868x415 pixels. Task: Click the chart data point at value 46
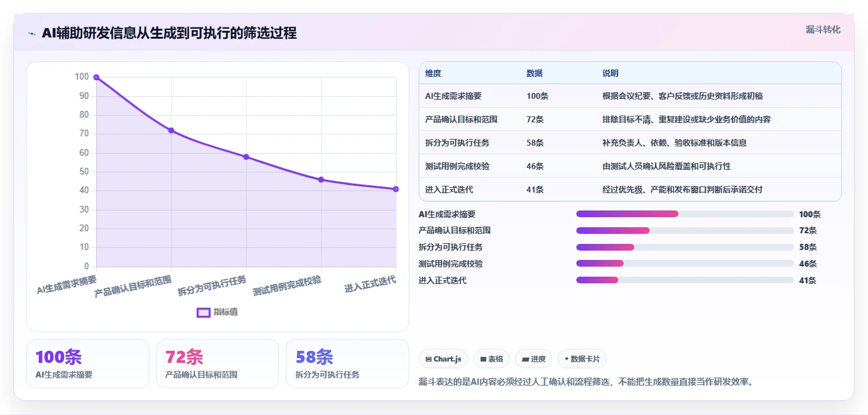[x=321, y=180]
